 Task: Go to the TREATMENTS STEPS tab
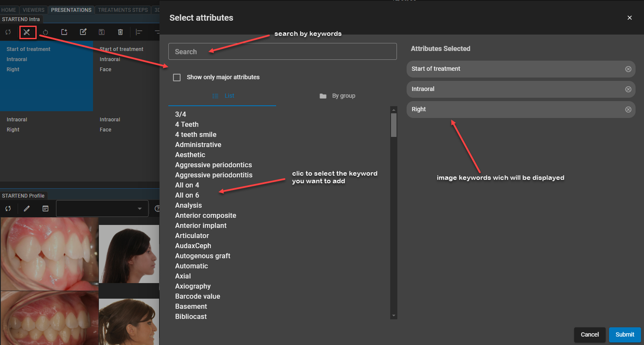click(123, 10)
